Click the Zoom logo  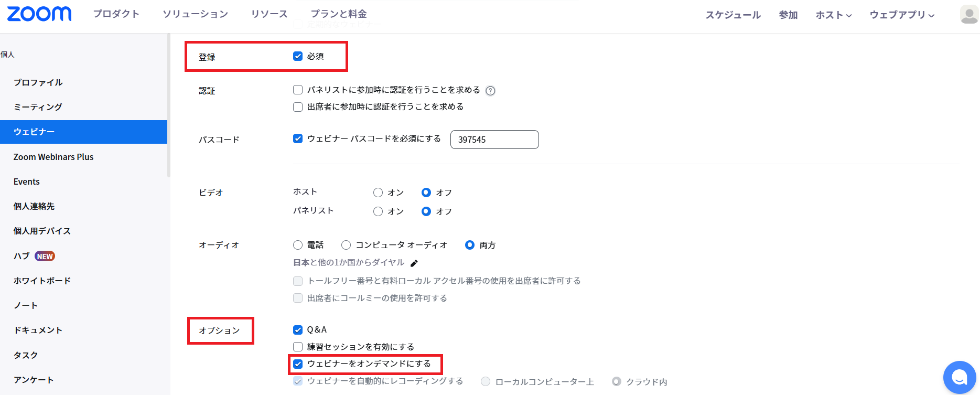[39, 14]
